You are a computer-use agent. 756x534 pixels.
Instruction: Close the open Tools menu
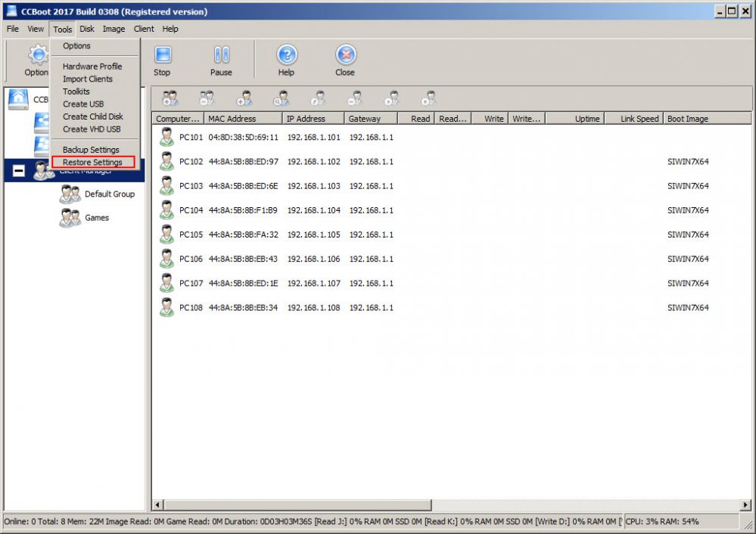(x=63, y=29)
